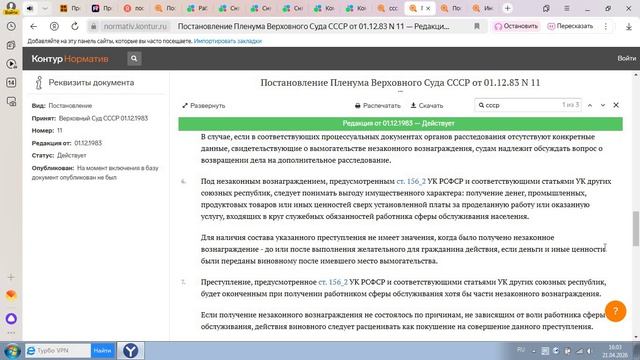
Task: Click the 'Остановить' button
Action: [516, 27]
